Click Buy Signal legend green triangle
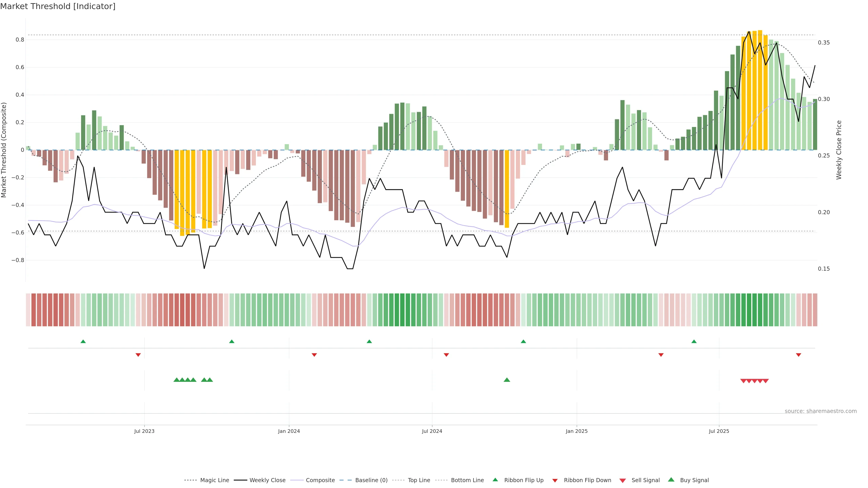The width and height of the screenshot is (868, 488). [671, 480]
